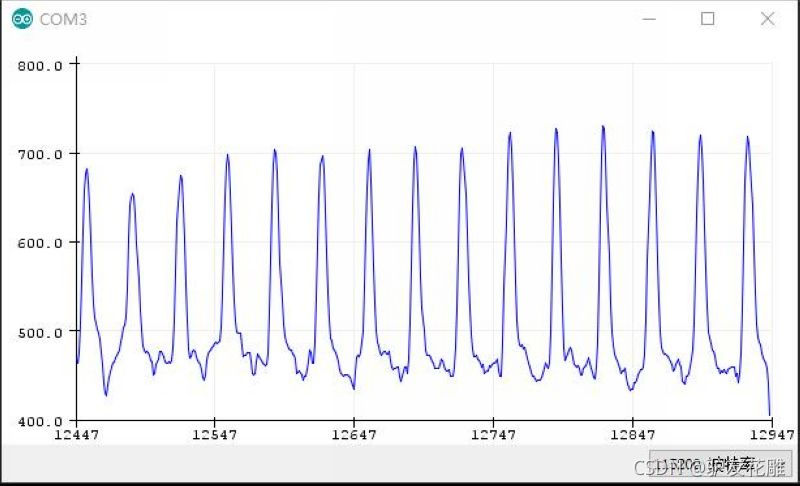This screenshot has width=800, height=486.
Task: Click the 12747 x-axis label
Action: (x=493, y=434)
